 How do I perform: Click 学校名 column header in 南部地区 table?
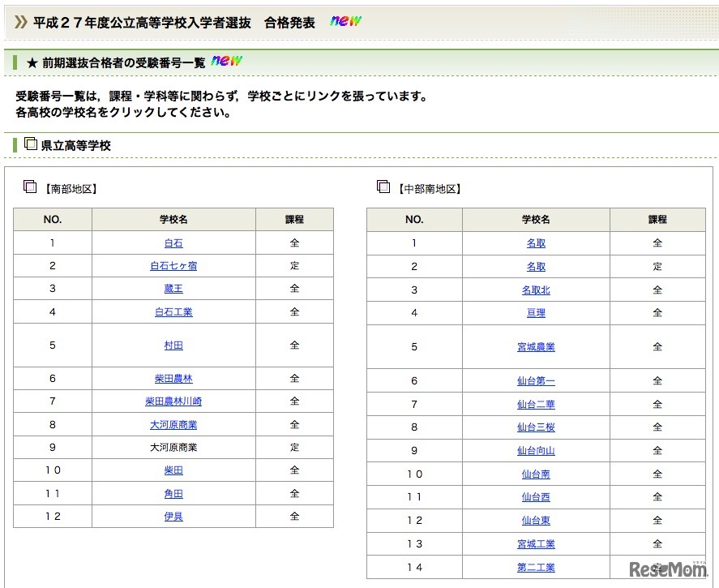tap(173, 220)
